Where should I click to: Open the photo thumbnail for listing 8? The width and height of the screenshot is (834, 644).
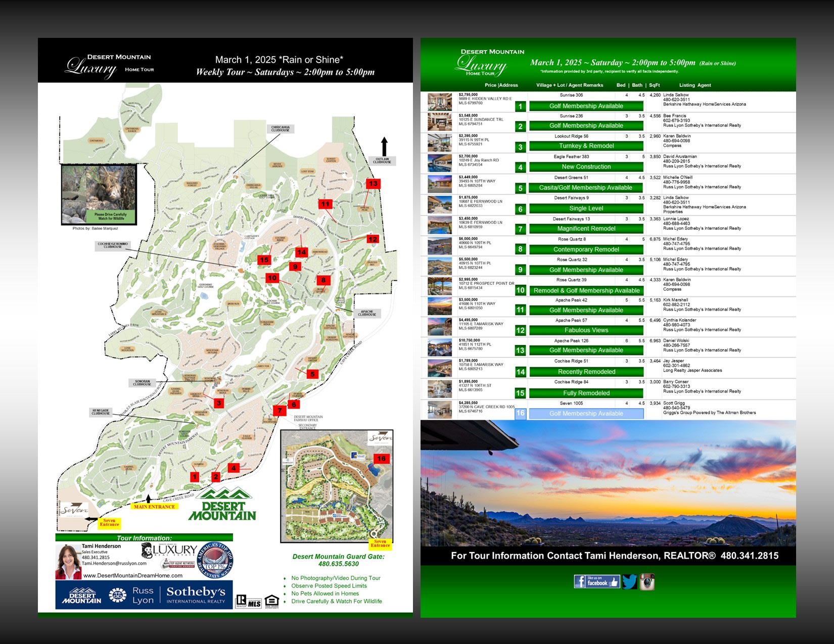pos(440,246)
